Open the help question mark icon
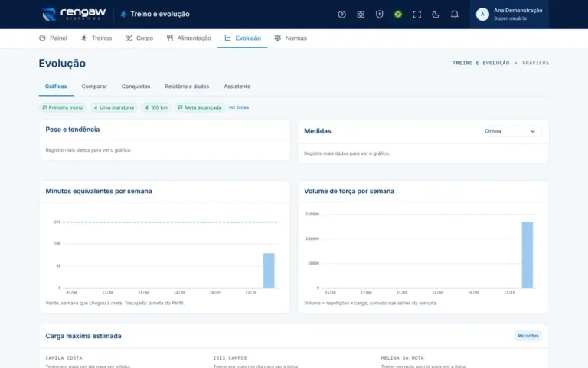The height and width of the screenshot is (368, 588). point(341,15)
